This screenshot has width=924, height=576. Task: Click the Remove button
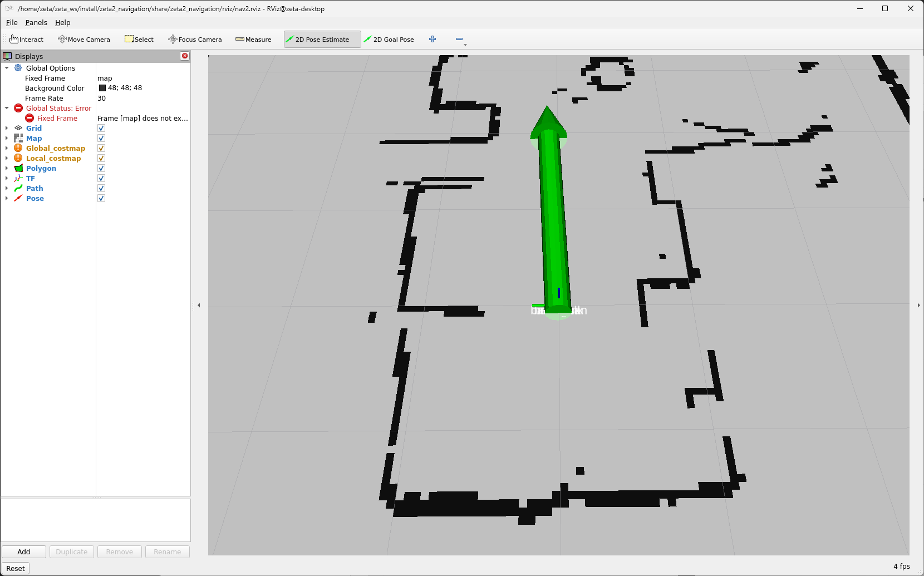click(120, 552)
